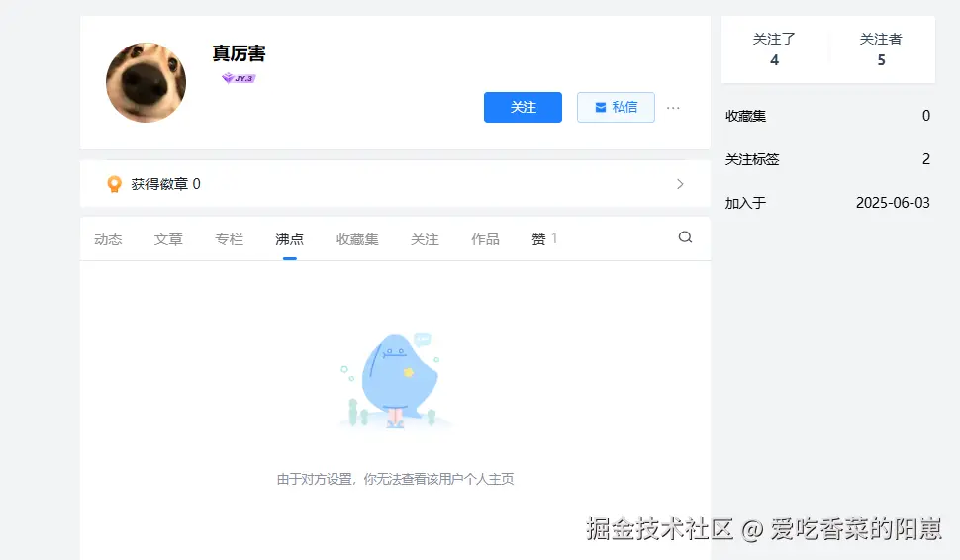
Task: Click the 加入于 label
Action: coord(745,203)
